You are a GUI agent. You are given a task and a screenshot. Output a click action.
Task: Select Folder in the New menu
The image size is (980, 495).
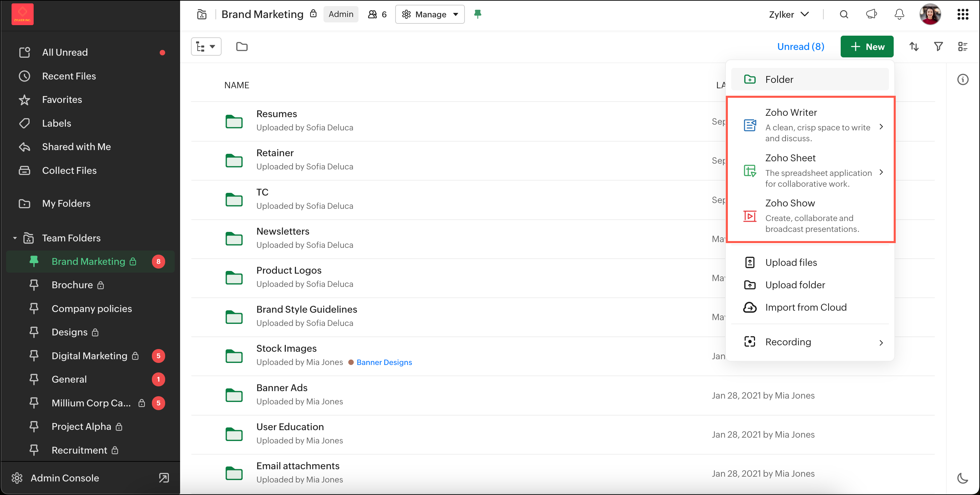[809, 79]
